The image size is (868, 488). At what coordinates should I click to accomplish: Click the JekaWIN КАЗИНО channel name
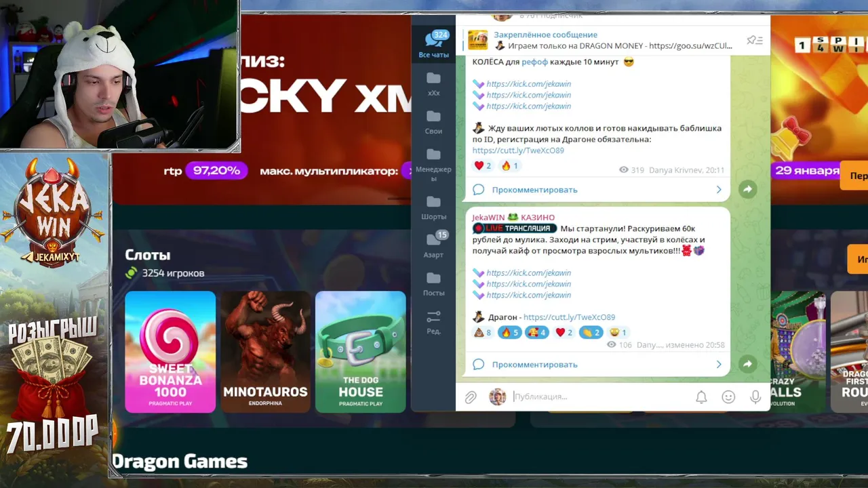[513, 217]
